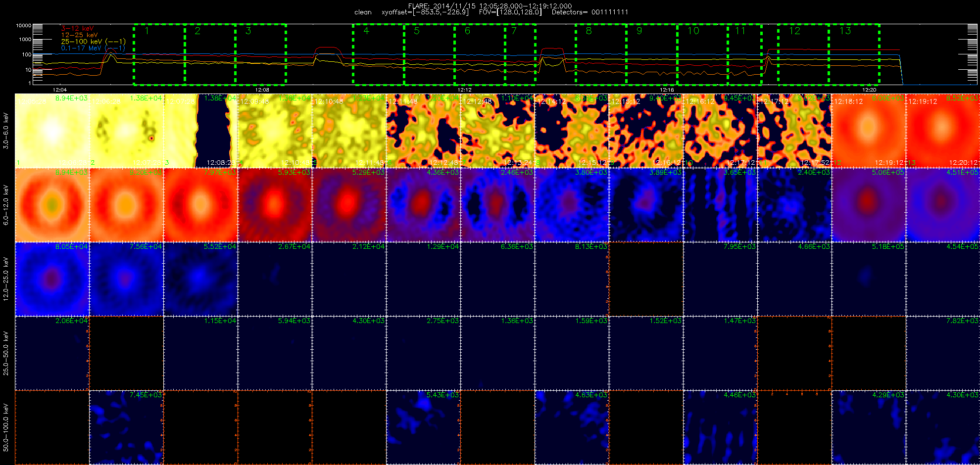View the 25-50 keV image with peak 7.82E+03
This screenshot has width=980, height=465.
[x=943, y=353]
